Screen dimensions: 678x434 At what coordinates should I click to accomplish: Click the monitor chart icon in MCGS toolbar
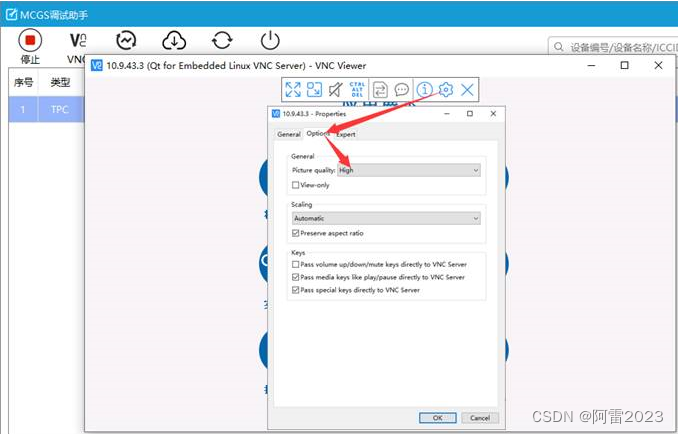click(x=126, y=41)
